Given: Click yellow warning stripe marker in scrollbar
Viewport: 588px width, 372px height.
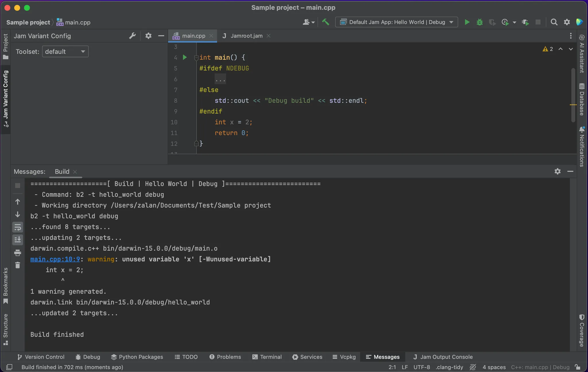Looking at the screenshot, I should pyautogui.click(x=573, y=105).
